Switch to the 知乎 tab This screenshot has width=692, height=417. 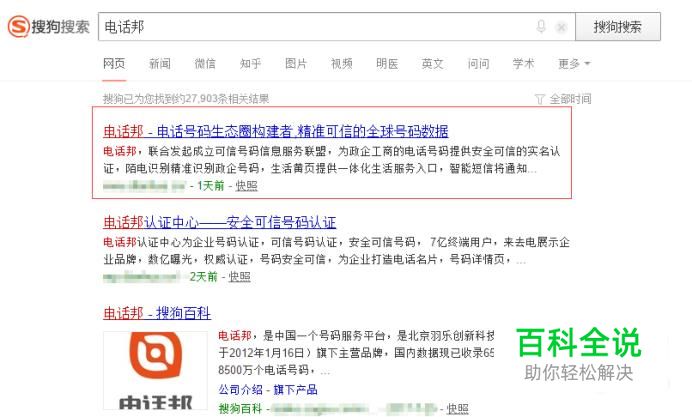click(250, 64)
